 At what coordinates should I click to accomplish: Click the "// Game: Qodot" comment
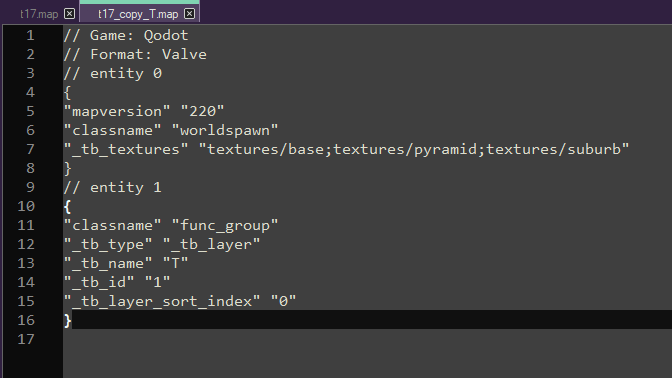pyautogui.click(x=126, y=35)
